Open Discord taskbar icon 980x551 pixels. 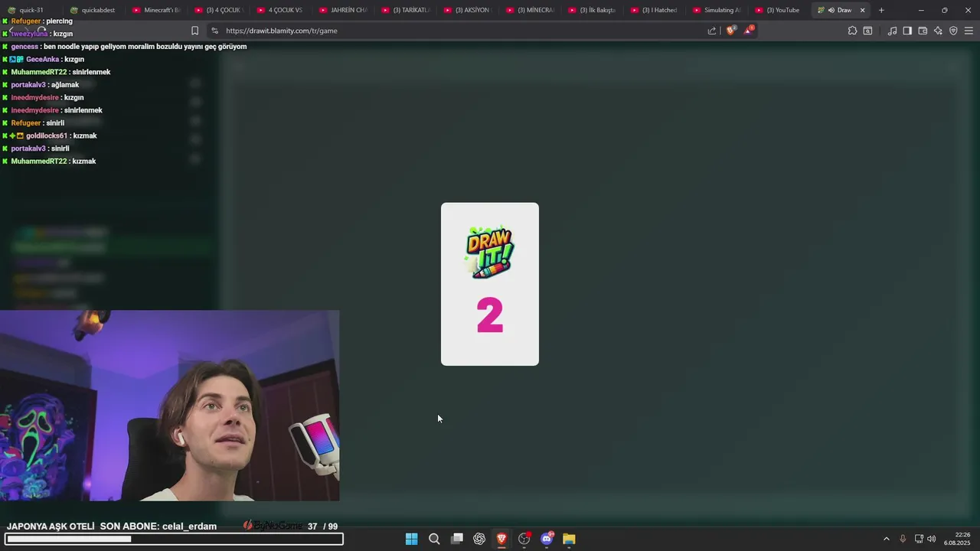[x=547, y=539]
